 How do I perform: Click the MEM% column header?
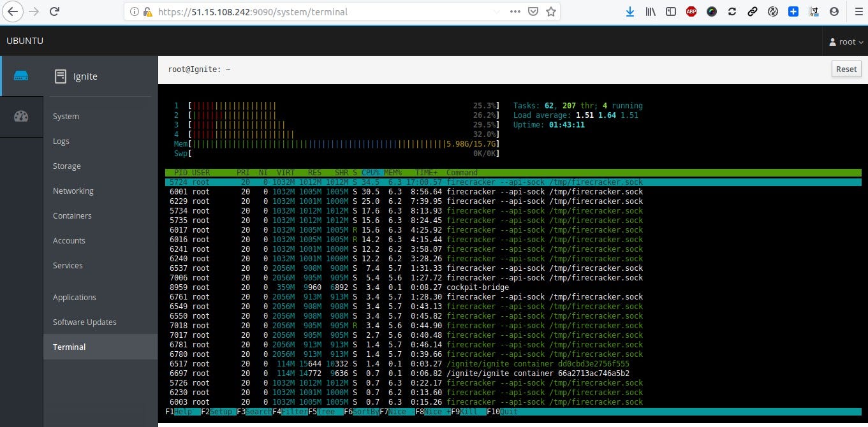pyautogui.click(x=393, y=173)
